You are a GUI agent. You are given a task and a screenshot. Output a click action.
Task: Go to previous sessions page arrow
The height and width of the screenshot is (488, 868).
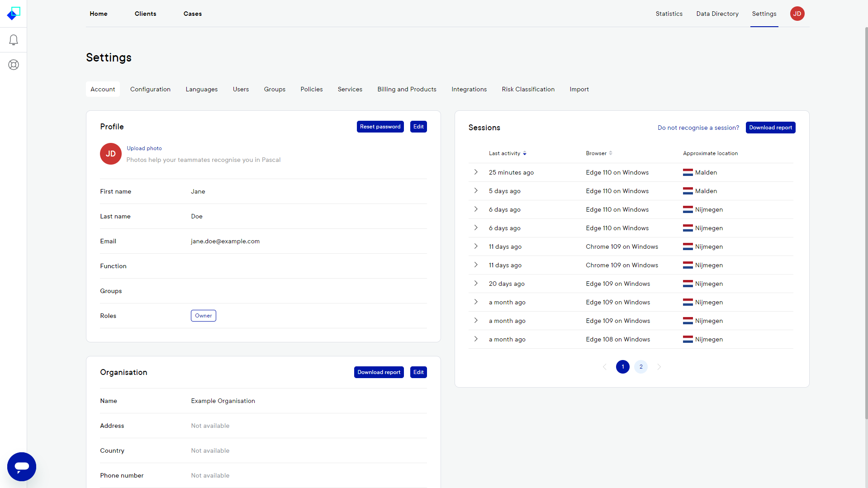pyautogui.click(x=605, y=367)
